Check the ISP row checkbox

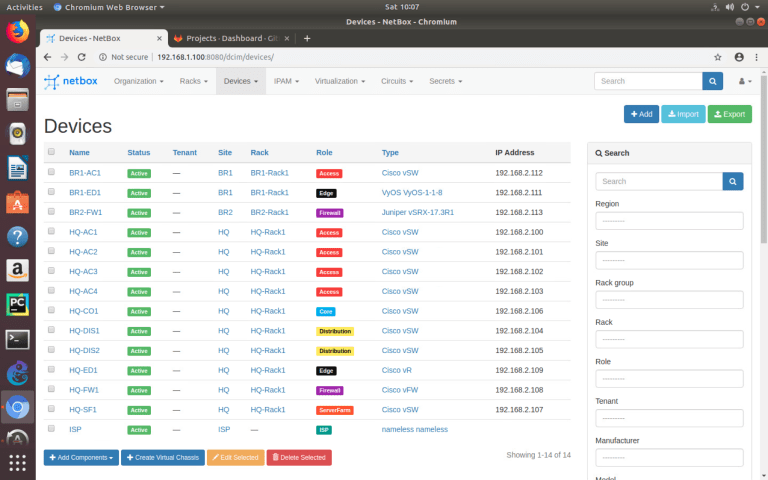pos(51,429)
